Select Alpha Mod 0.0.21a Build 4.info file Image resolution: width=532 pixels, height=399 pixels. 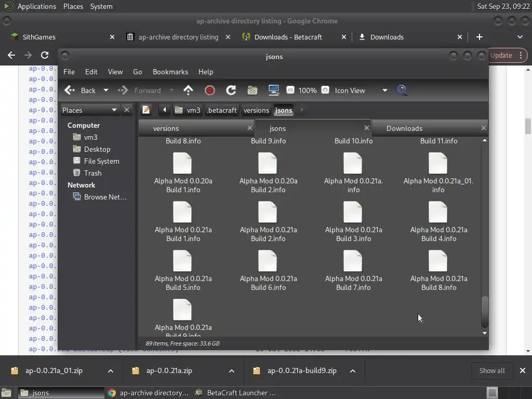(438, 222)
